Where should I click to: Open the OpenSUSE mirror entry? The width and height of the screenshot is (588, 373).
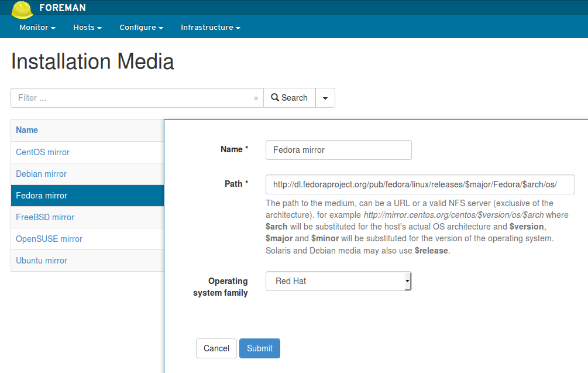[49, 239]
